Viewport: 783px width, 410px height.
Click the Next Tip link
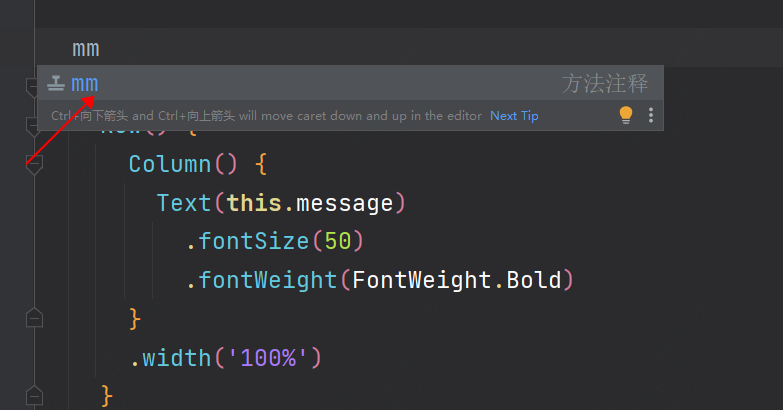514,116
